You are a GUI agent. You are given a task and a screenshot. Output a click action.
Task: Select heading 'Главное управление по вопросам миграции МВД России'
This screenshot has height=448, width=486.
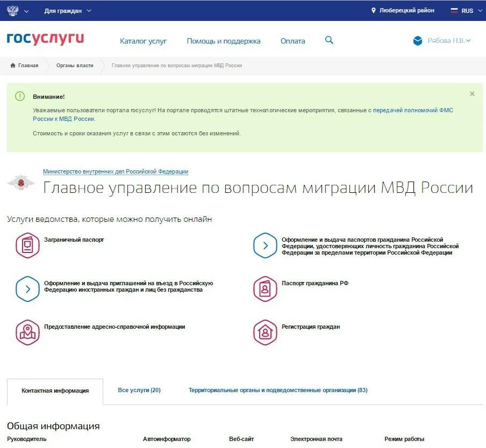click(258, 187)
